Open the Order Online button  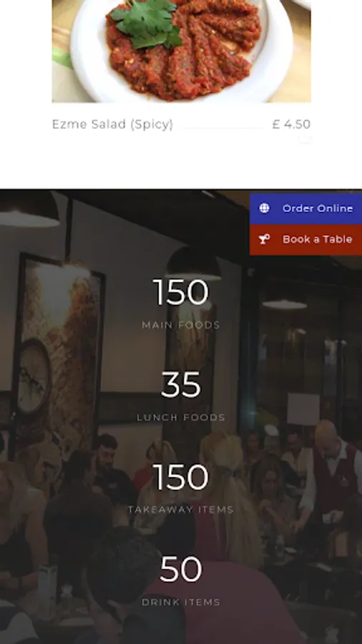(305, 209)
